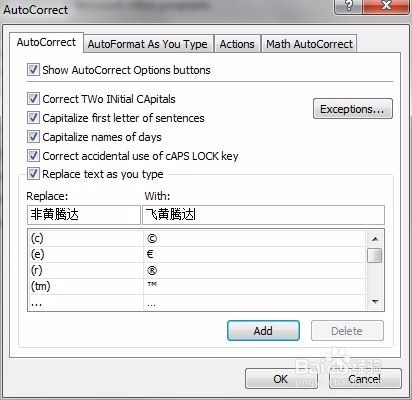The height and width of the screenshot is (400, 412).
Task: Open the Math AutoCorrect tab
Action: 309,44
